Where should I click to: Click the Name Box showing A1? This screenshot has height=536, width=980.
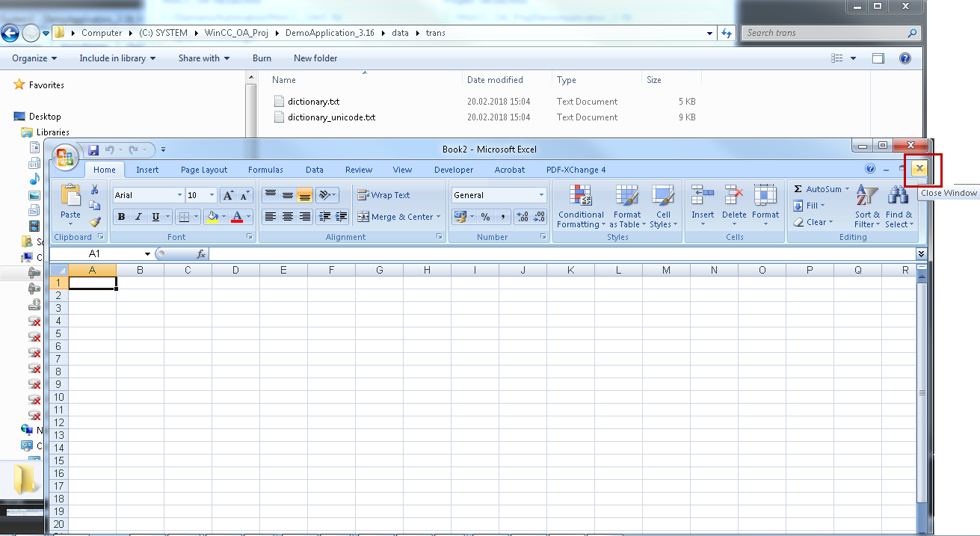[95, 254]
